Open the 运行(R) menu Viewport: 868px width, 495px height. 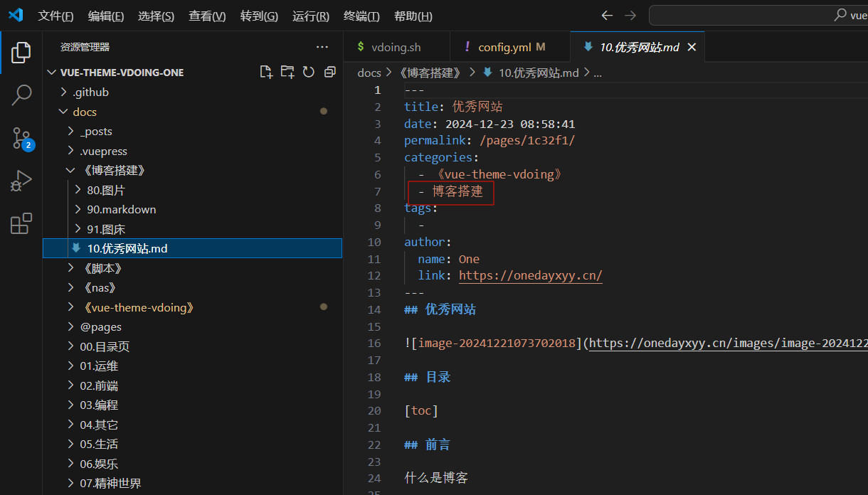[x=311, y=16]
